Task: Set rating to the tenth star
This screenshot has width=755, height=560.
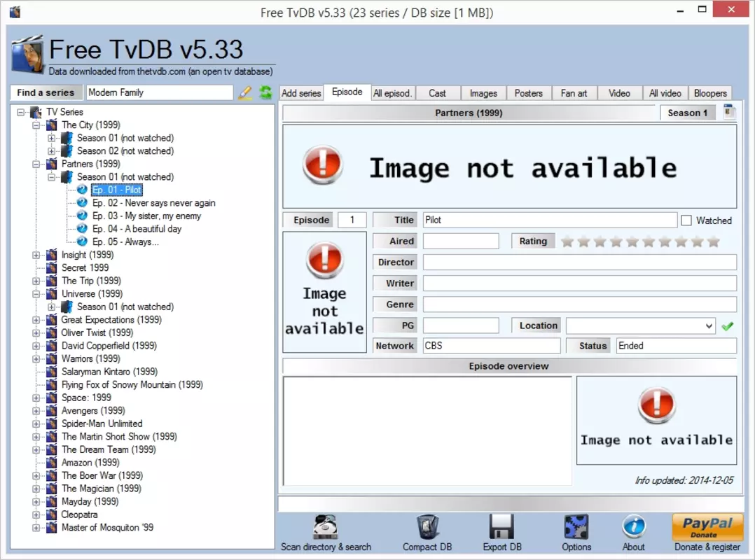Action: (x=714, y=241)
